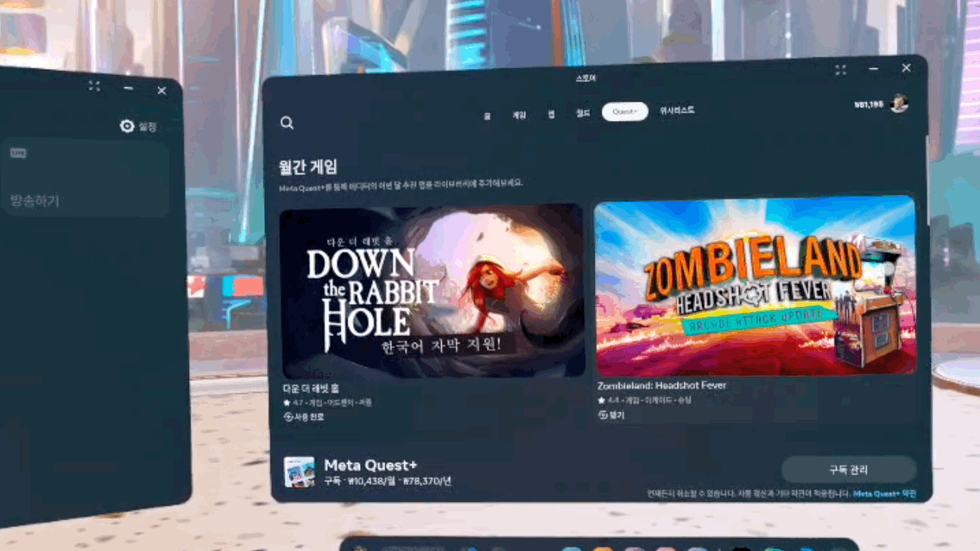The height and width of the screenshot is (551, 980).
Task: Click the fullscreen icon in store window
Action: coord(841,70)
